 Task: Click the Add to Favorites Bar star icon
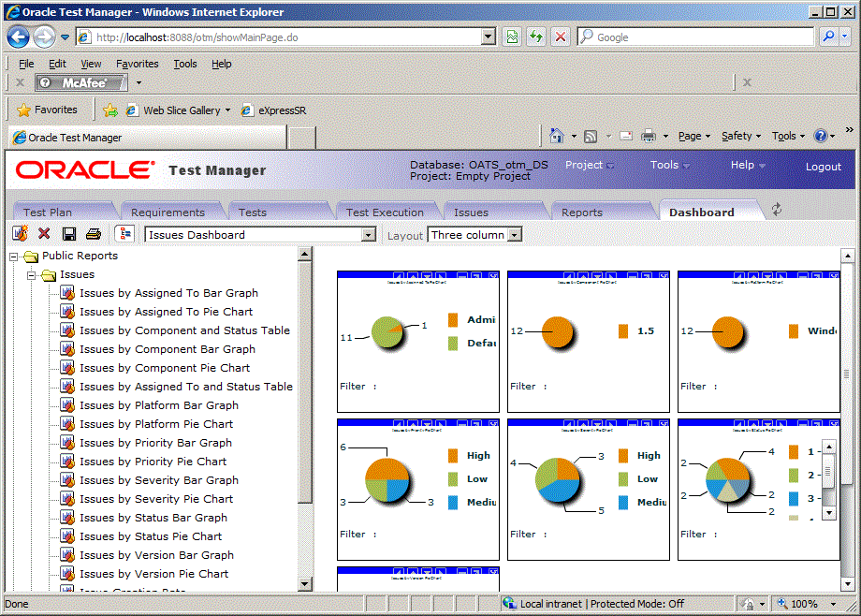pyautogui.click(x=109, y=110)
